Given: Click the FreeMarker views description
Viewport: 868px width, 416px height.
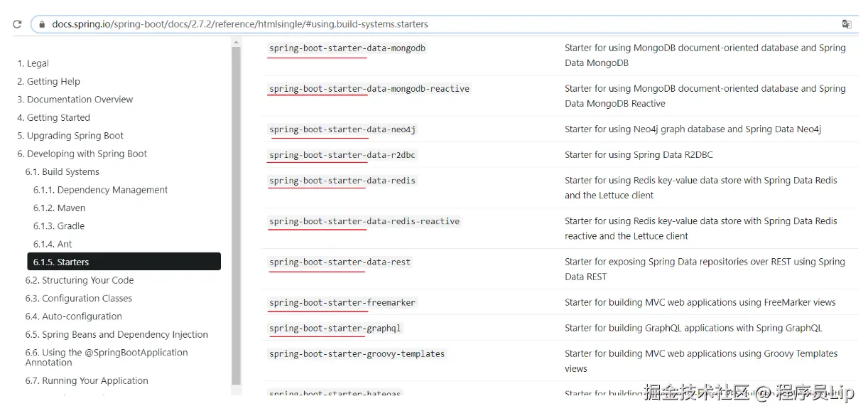Looking at the screenshot, I should click(700, 302).
